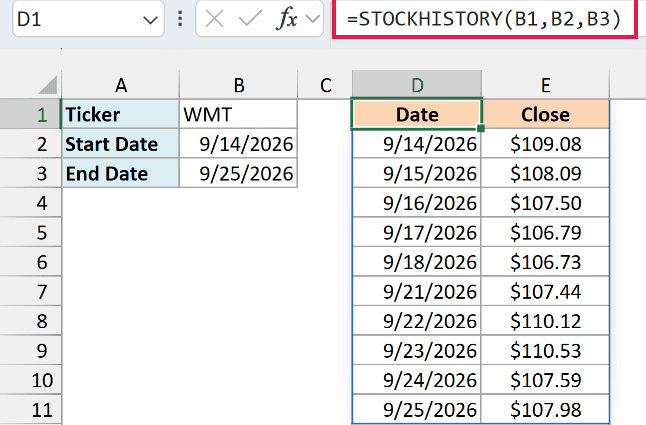The height and width of the screenshot is (425, 646).
Task: Click the Ticker label cell
Action: pyautogui.click(x=121, y=114)
